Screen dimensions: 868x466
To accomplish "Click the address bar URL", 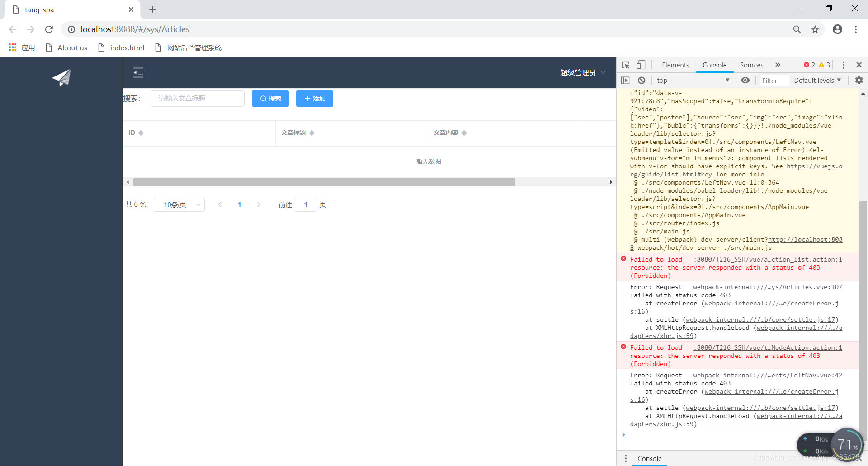I will (x=135, y=29).
